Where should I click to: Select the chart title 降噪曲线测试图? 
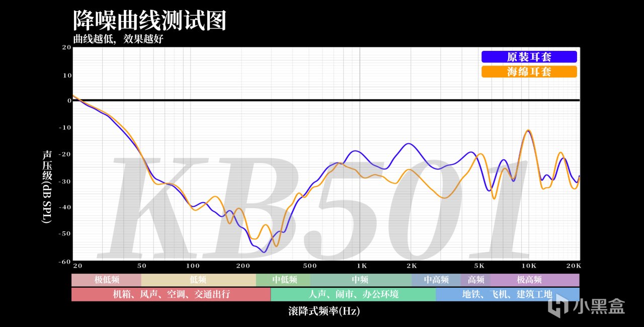149,21
